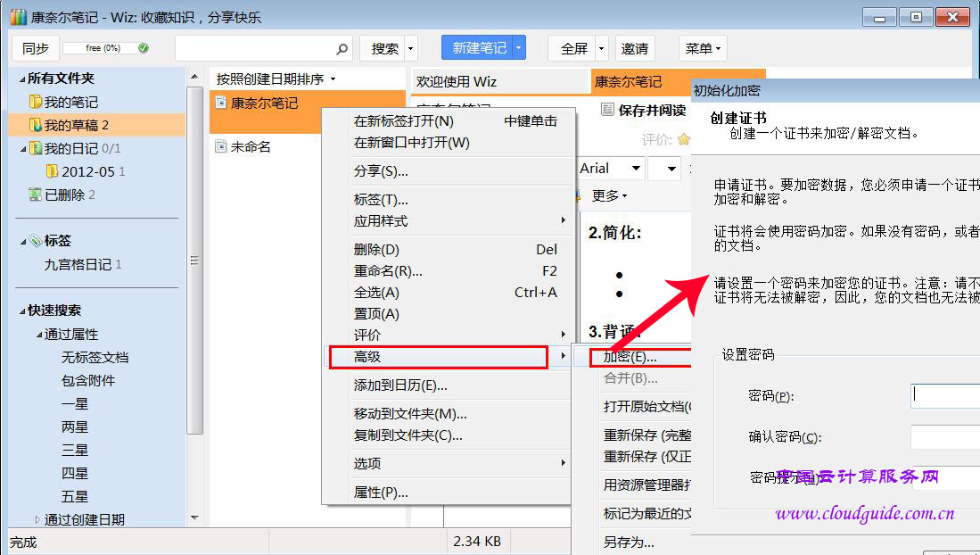Click the 已删除 recycle bin icon

click(x=36, y=195)
